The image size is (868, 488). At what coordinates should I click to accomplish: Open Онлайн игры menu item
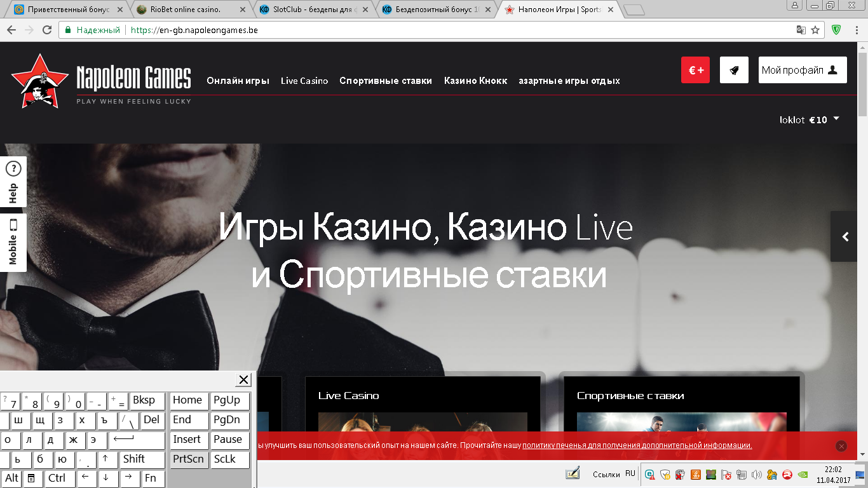pos(238,81)
